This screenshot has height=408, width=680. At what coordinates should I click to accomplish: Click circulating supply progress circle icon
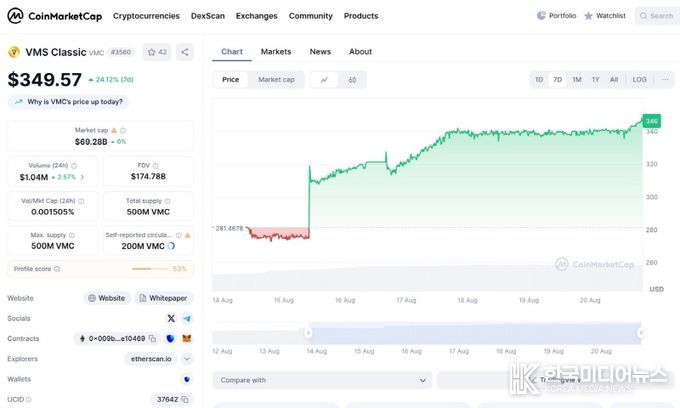coord(171,246)
